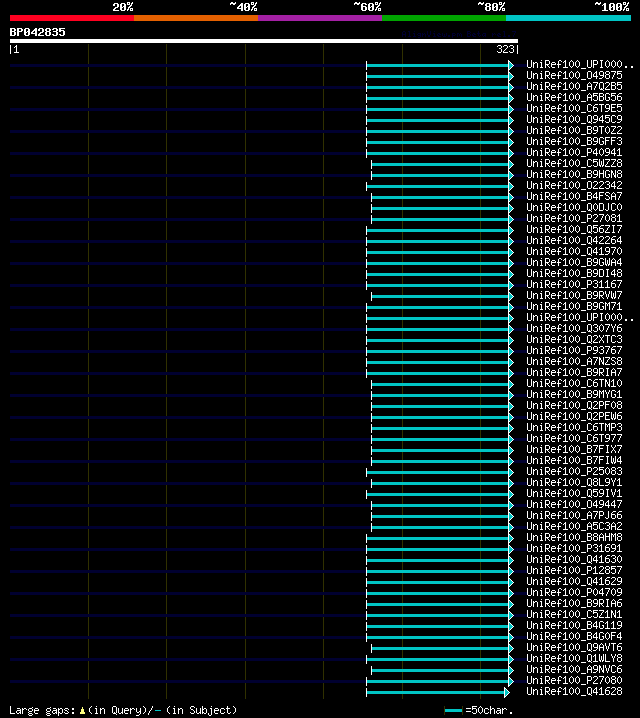Click the cyan alignment bar for UniRef100_Q41630
640x718 pixels.
click(440, 560)
